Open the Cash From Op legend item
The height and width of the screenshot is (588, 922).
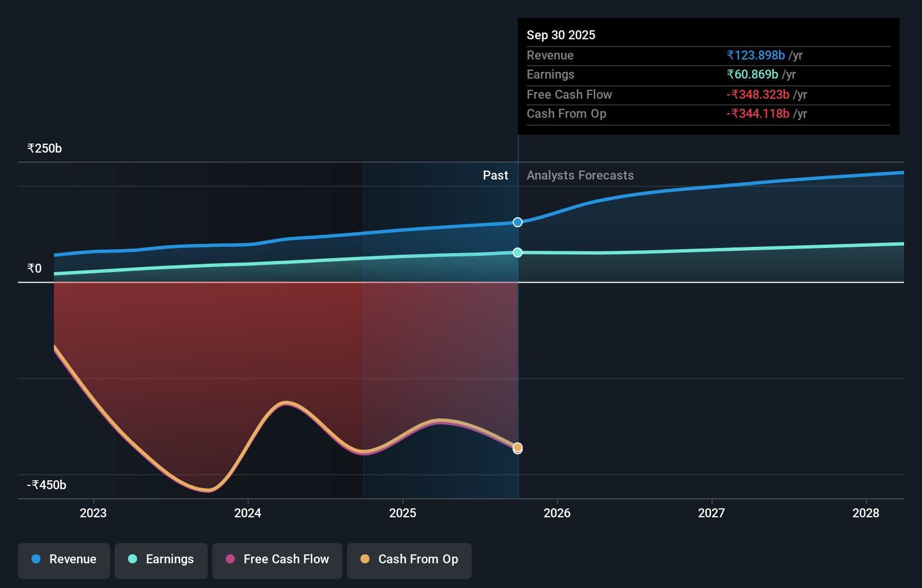coord(409,561)
